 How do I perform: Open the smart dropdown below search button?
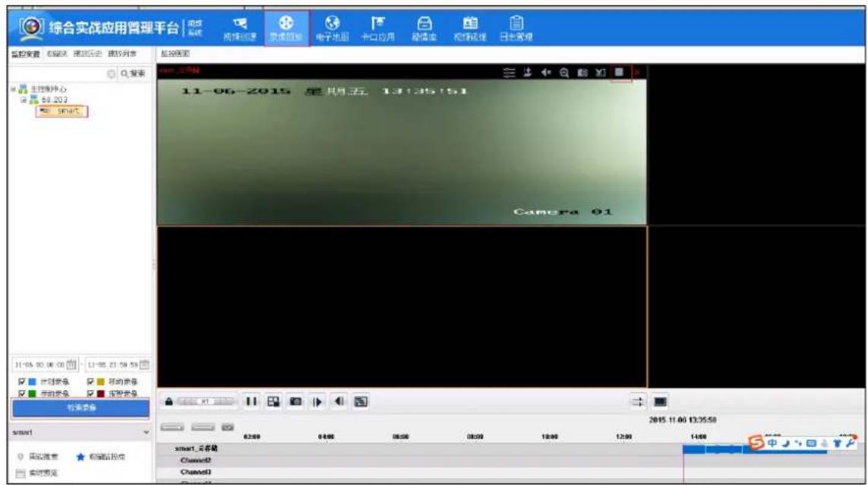click(x=80, y=432)
